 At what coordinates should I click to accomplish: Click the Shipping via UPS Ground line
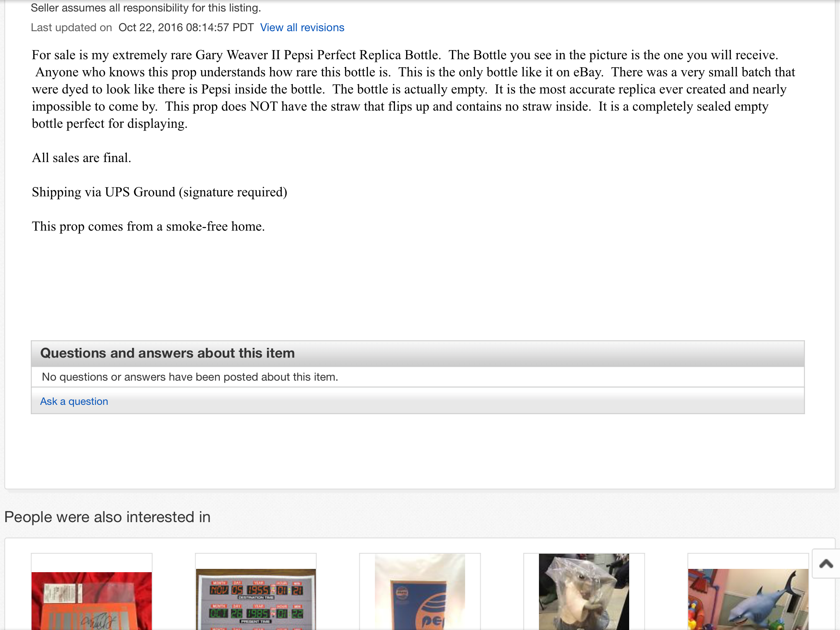pos(160,192)
